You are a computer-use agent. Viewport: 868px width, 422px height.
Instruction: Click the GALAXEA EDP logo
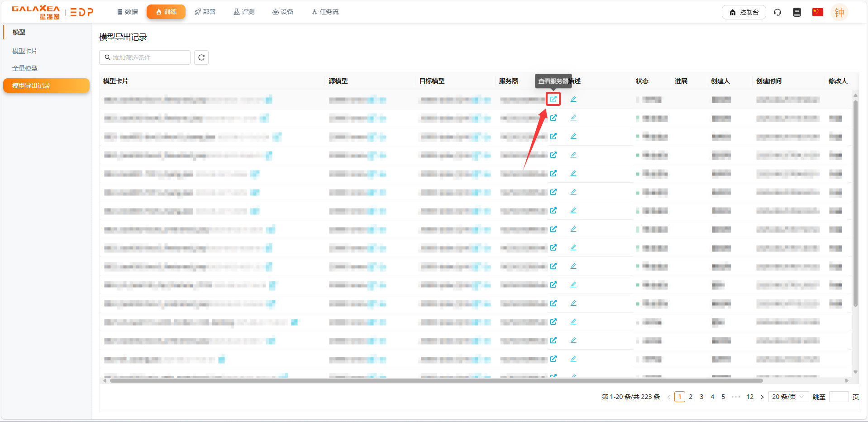(52, 12)
